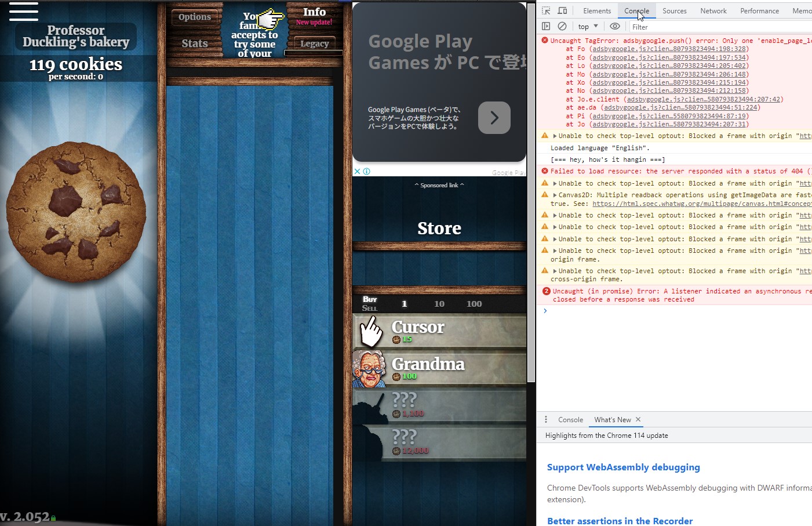This screenshot has height=526, width=812.
Task: Toggle the device toolbar icon
Action: [562, 11]
